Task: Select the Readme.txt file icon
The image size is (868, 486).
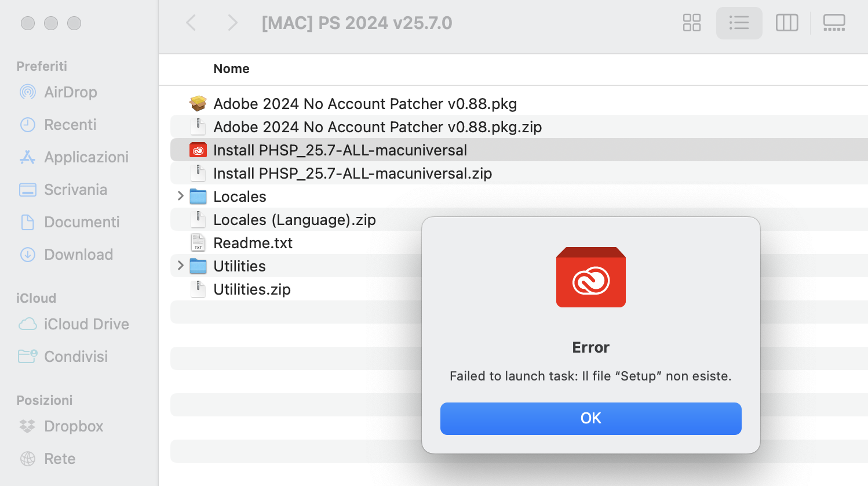Action: pos(198,243)
